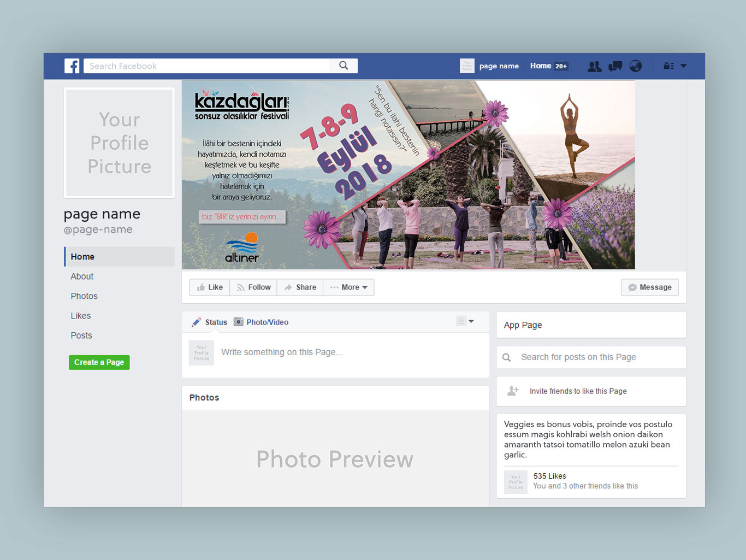Click the camera Photo/Video icon
The width and height of the screenshot is (746, 560).
coord(239,322)
